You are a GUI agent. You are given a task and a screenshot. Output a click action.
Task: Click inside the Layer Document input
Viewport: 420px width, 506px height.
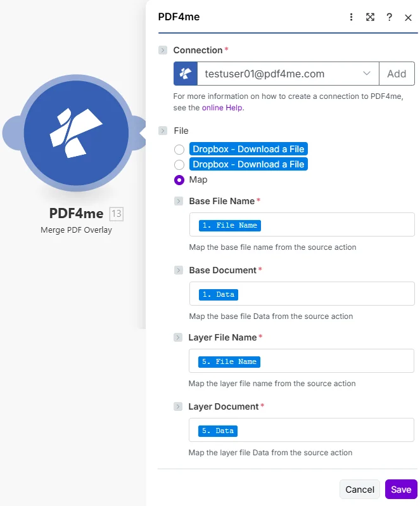[301, 430]
